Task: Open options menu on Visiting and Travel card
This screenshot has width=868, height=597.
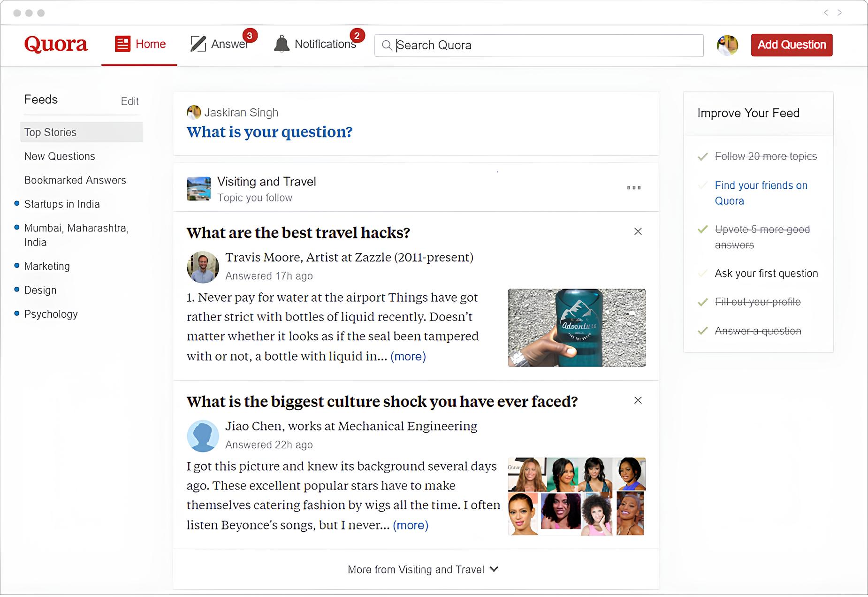Action: click(x=633, y=188)
